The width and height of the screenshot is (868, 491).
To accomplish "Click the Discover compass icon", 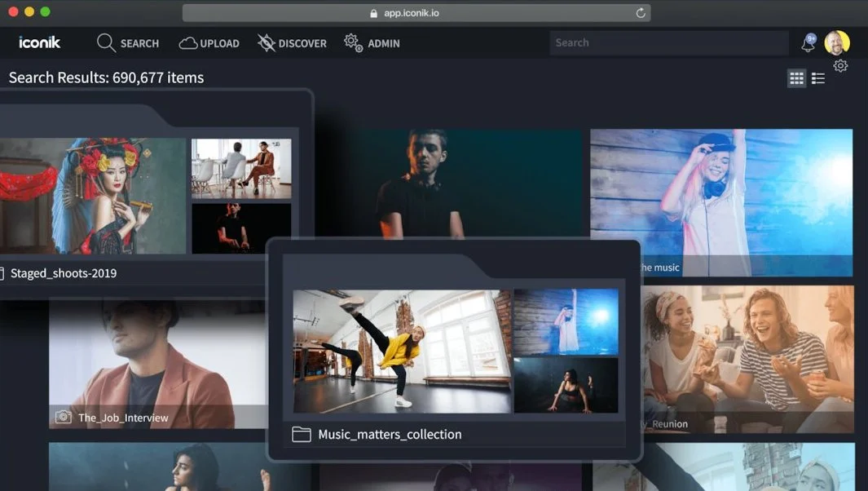I will (x=267, y=43).
